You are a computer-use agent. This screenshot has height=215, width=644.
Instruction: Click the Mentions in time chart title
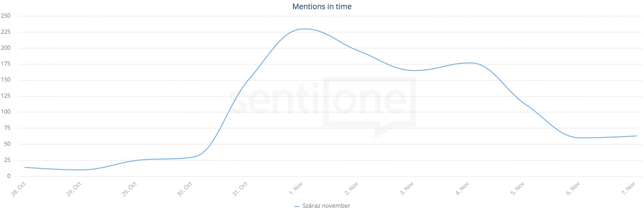322,7
